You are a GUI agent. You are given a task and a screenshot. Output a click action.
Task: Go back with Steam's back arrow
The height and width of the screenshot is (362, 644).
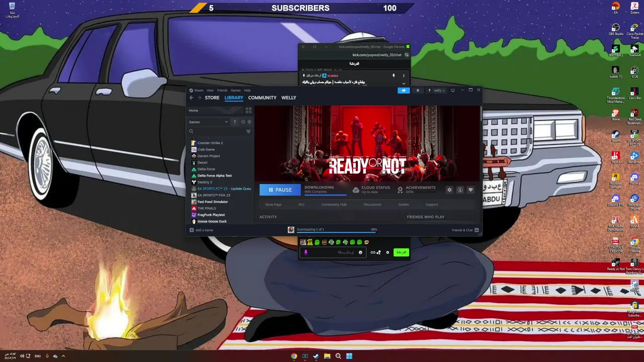tap(192, 98)
